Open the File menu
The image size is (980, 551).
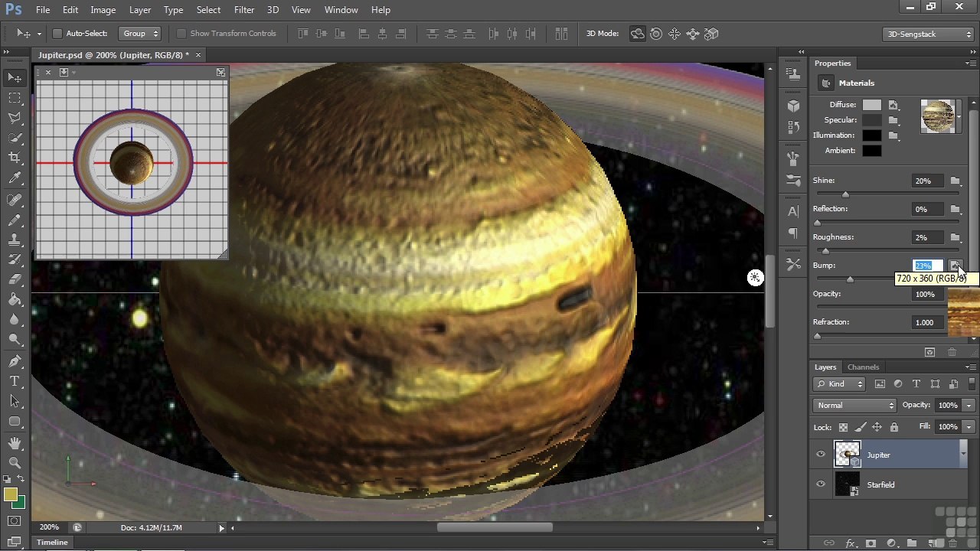[x=43, y=10]
